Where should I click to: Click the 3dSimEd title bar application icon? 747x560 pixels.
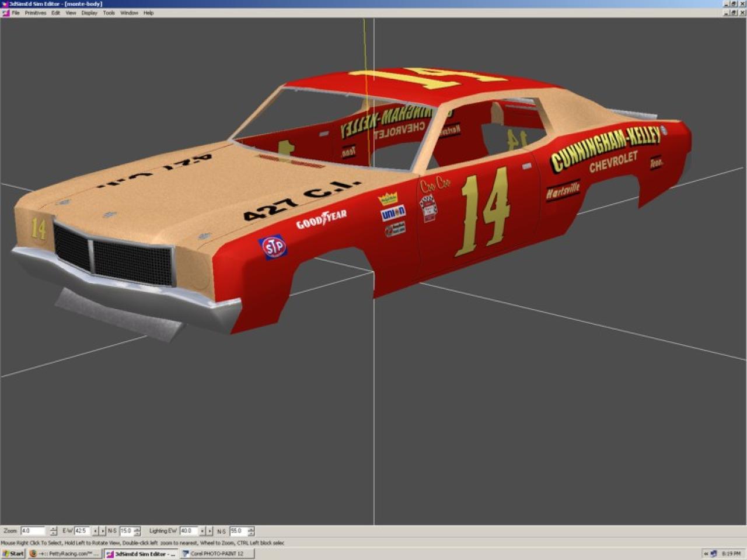[x=5, y=4]
